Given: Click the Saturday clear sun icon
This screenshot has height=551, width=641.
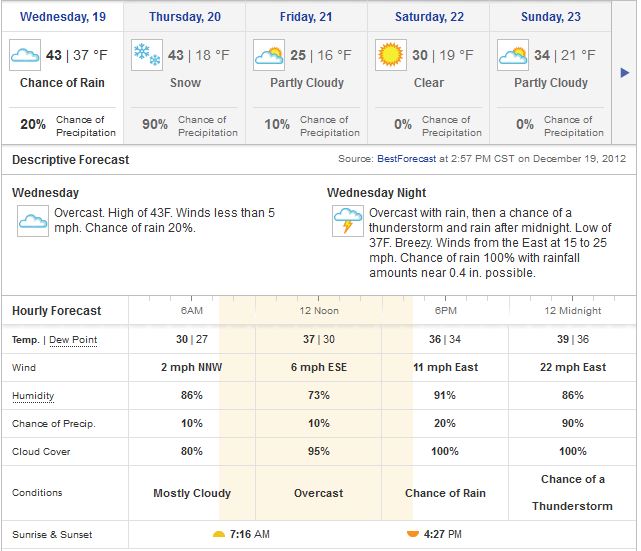Looking at the screenshot, I should (x=391, y=56).
